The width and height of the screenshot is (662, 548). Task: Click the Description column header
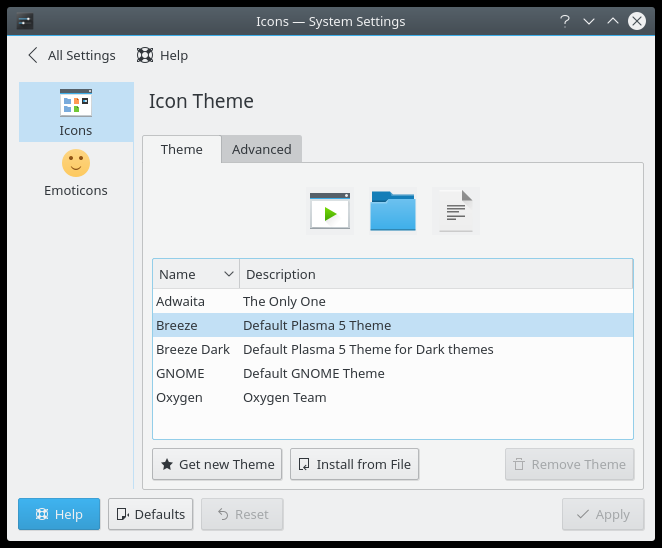pos(436,274)
